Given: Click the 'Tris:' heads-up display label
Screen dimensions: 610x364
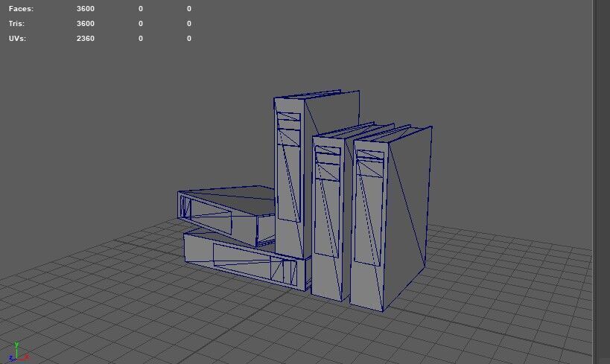Looking at the screenshot, I should pos(16,23).
